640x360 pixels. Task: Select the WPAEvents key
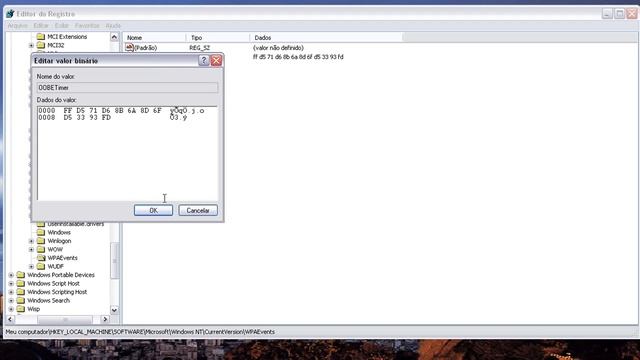(x=62, y=258)
